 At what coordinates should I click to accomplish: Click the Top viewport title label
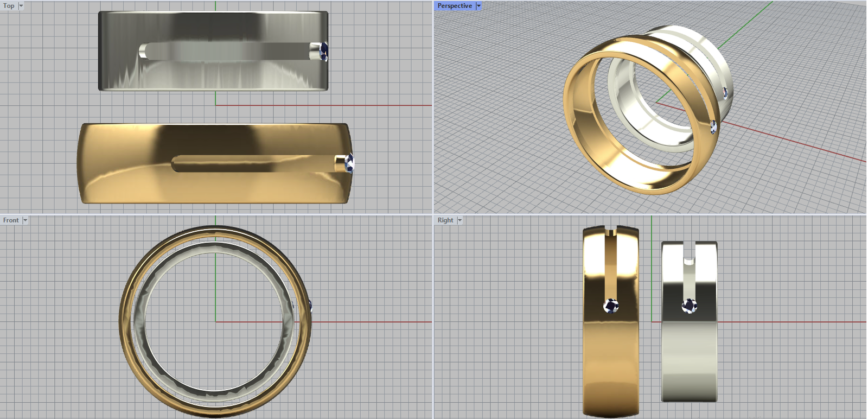(9, 6)
